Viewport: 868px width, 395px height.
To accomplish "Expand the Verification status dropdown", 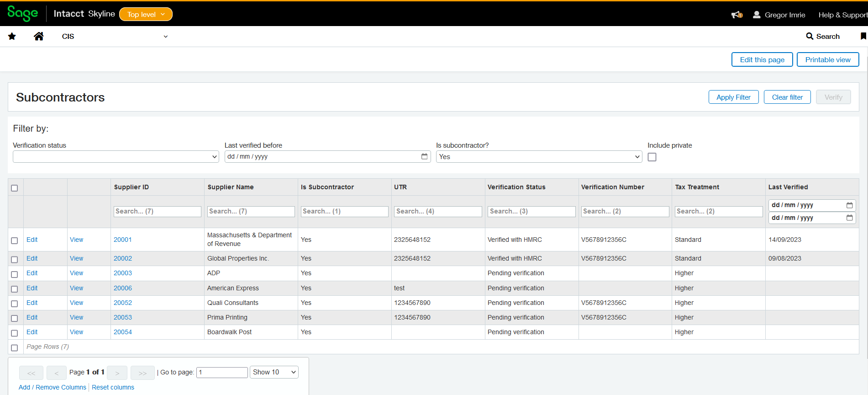I will point(116,157).
